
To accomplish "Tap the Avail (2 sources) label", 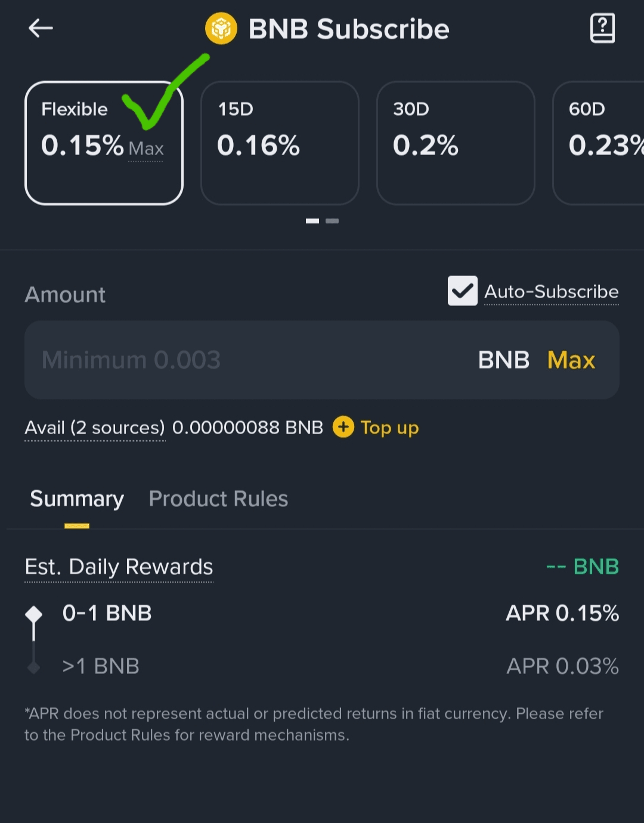I will pyautogui.click(x=95, y=428).
